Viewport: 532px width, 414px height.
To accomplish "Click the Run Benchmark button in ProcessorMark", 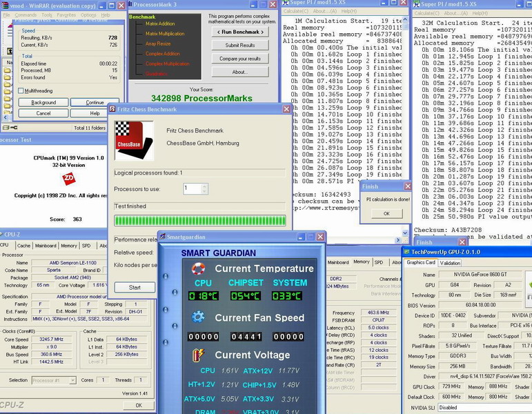I will point(240,32).
